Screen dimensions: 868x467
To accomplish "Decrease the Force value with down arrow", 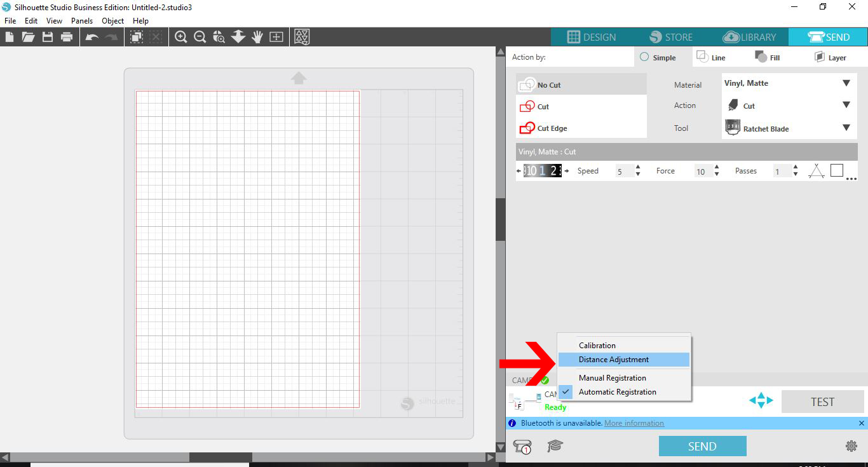I will pyautogui.click(x=717, y=174).
